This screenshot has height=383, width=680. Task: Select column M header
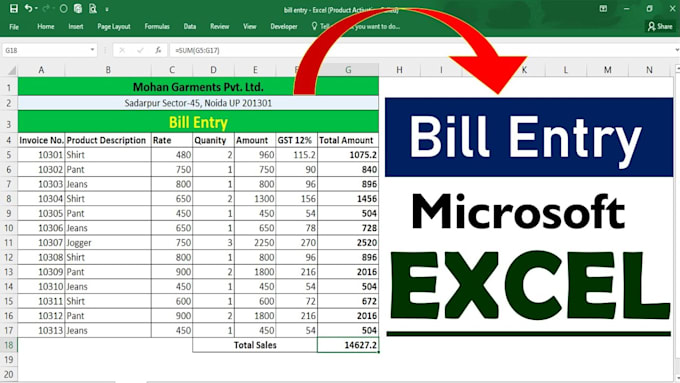[x=608, y=70]
